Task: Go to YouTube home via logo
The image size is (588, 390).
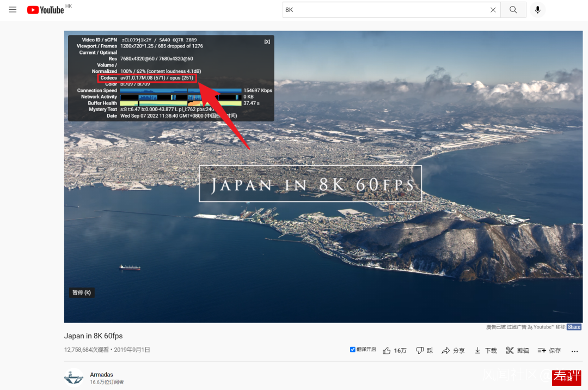Action: [x=45, y=10]
